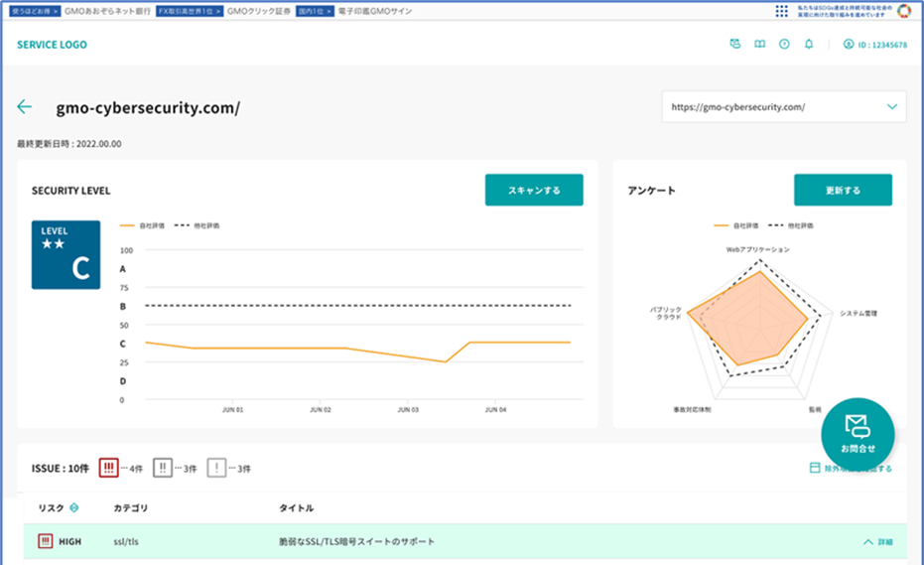This screenshot has width=924, height=565.
Task: Toggle the low-risk single-exclamation issue filter
Action: pos(216,468)
